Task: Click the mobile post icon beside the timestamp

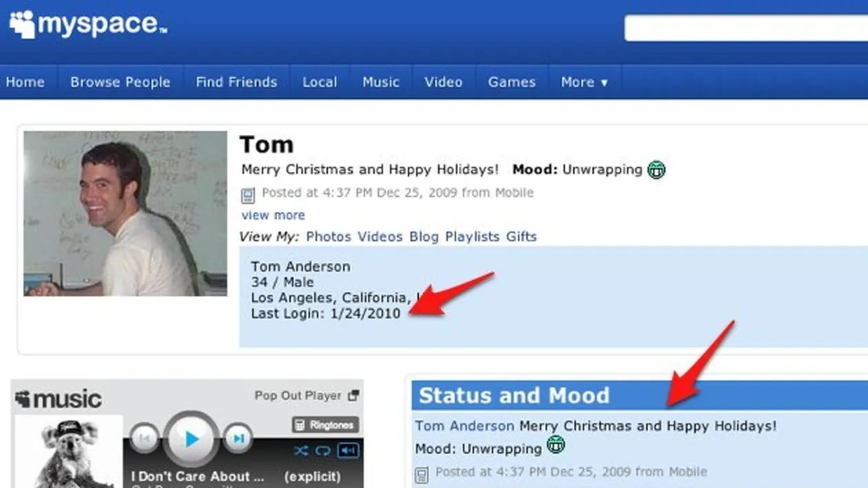Action: pos(247,193)
